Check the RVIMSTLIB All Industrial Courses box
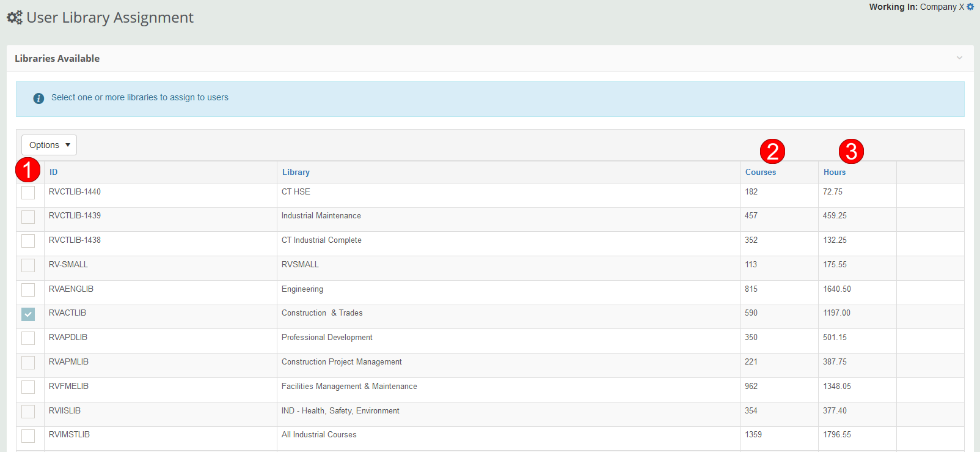Screen dimensions: 980x452 pos(28,436)
